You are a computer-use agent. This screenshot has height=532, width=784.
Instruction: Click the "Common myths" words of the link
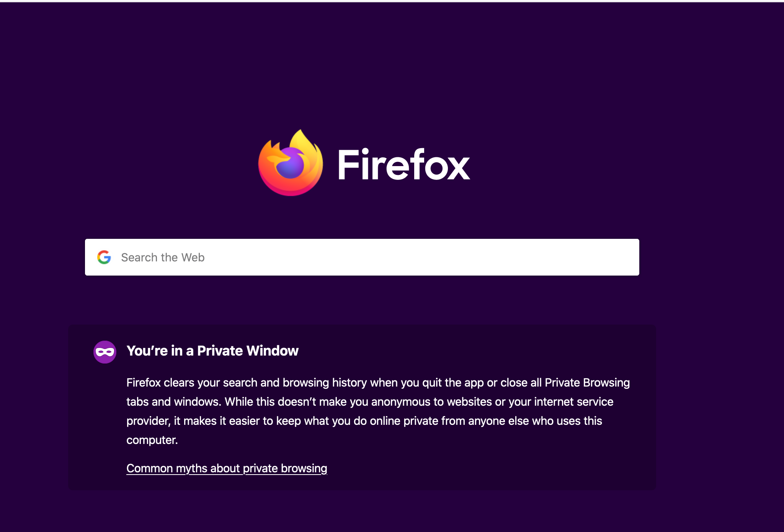pos(167,468)
